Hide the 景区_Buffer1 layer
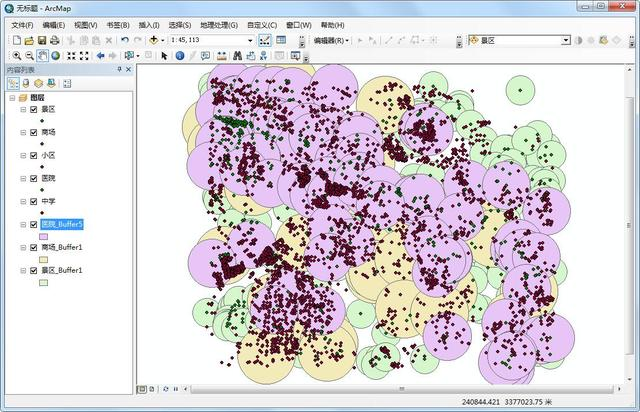The image size is (640, 412). (x=34, y=270)
